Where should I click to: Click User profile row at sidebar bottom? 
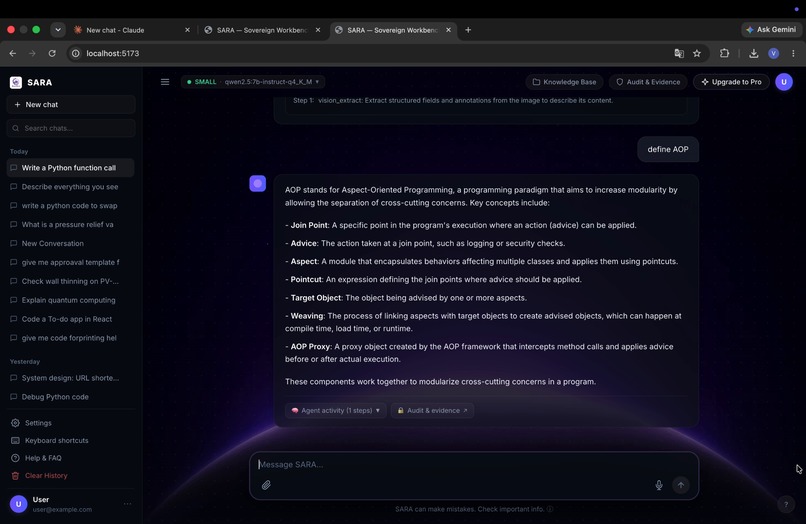[x=71, y=504]
